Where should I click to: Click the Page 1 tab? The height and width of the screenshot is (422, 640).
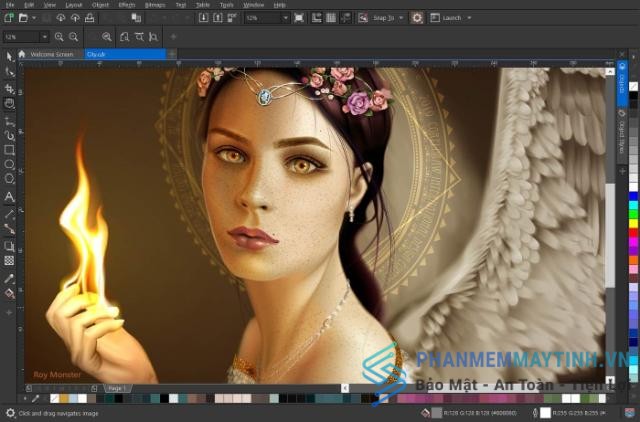coord(118,388)
